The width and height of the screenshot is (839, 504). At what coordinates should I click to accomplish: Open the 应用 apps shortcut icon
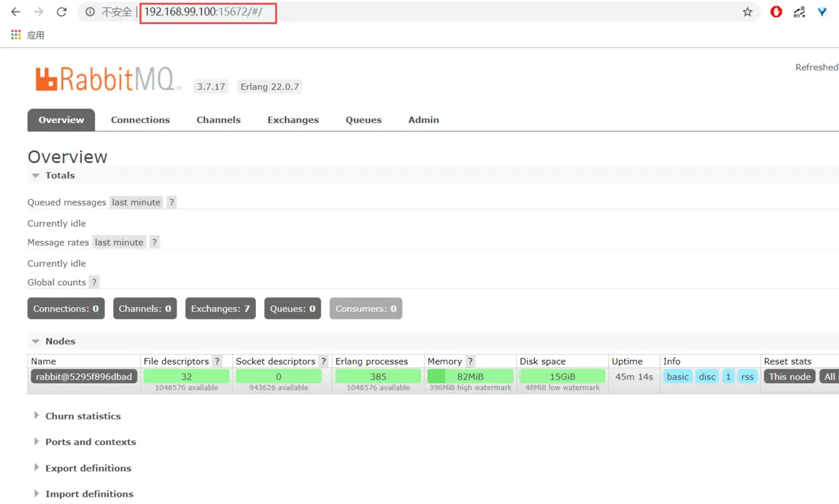point(16,35)
